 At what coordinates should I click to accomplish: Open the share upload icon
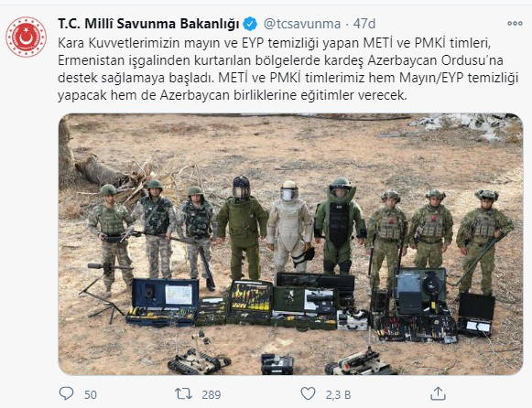pos(438,393)
